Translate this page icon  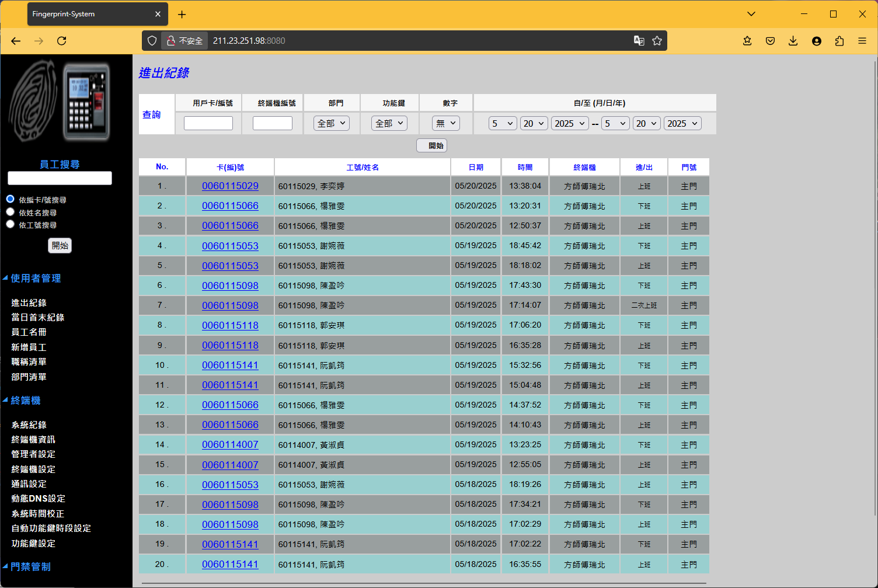tap(639, 41)
